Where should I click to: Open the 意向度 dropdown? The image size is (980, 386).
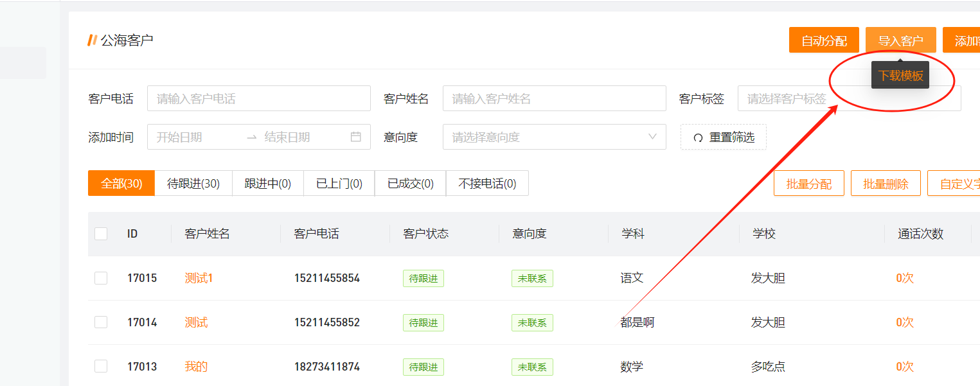tap(554, 137)
